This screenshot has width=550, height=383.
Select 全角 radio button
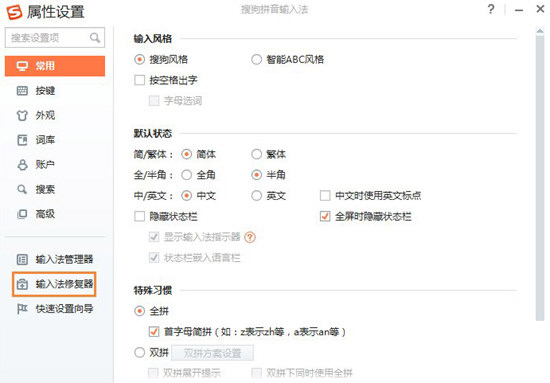187,175
